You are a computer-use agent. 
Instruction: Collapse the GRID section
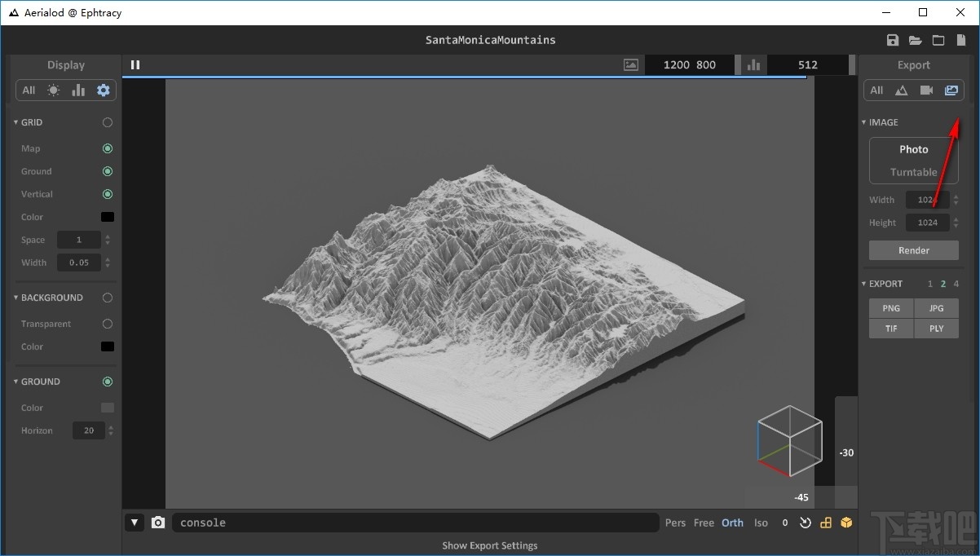tap(16, 122)
